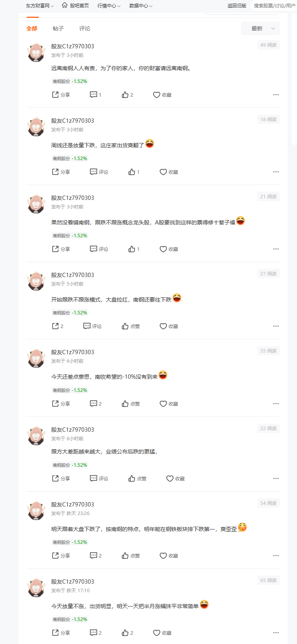Open the 最新 sort dropdown

point(260,28)
